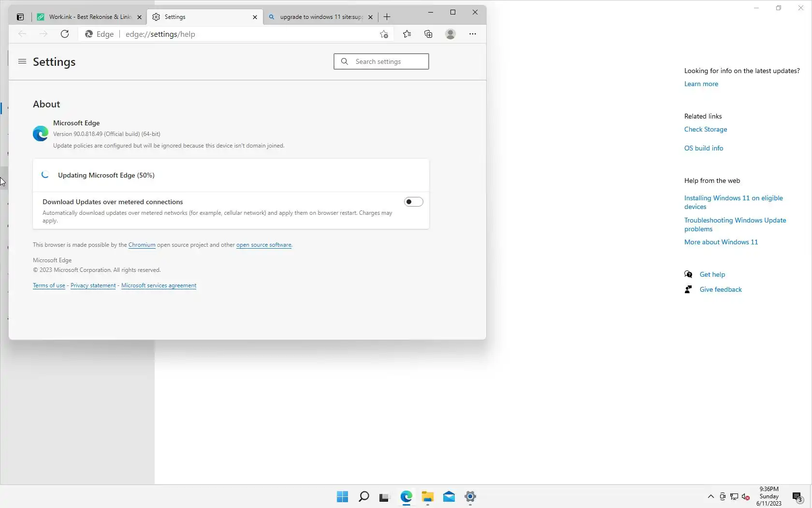Click the Edge taskbar icon
The width and height of the screenshot is (812, 508).
406,497
